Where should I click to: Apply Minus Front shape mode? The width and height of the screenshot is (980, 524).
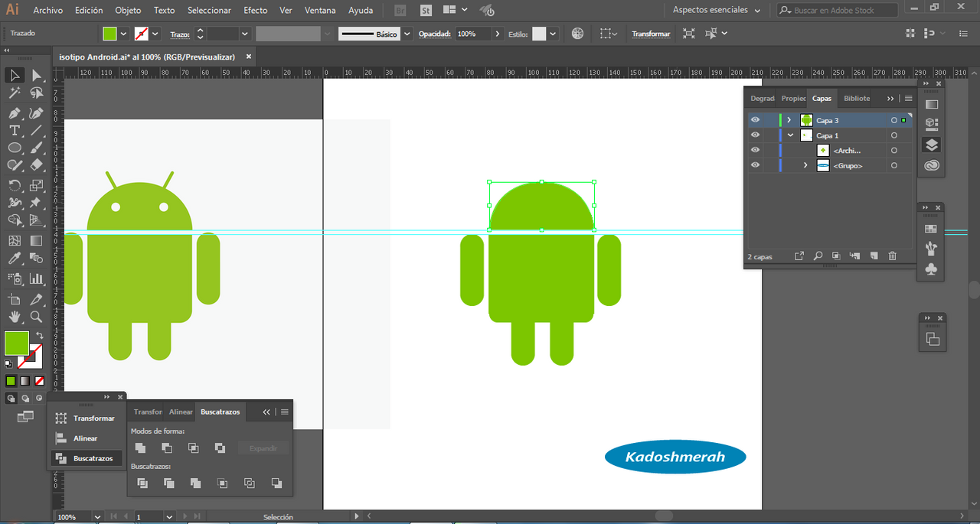click(167, 448)
